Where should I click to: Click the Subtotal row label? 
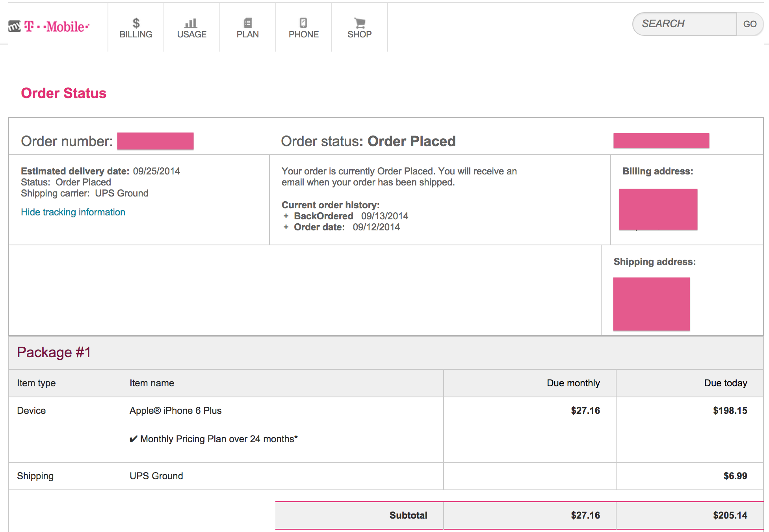(x=408, y=515)
